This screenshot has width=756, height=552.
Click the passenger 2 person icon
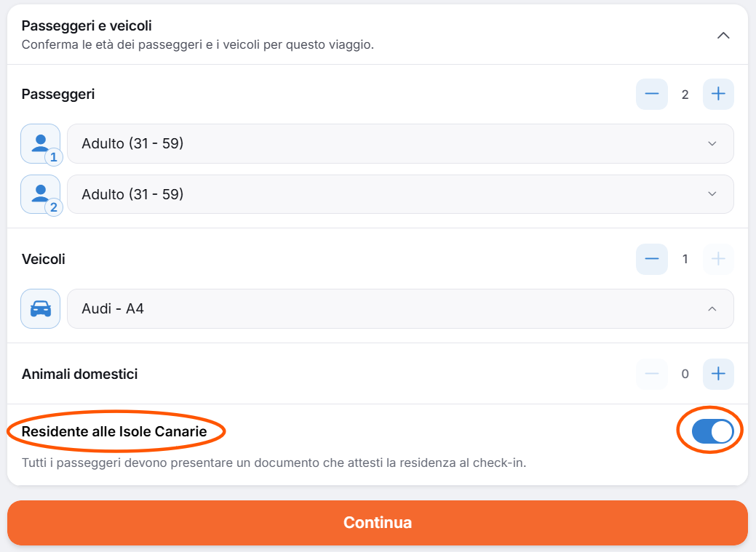point(41,194)
